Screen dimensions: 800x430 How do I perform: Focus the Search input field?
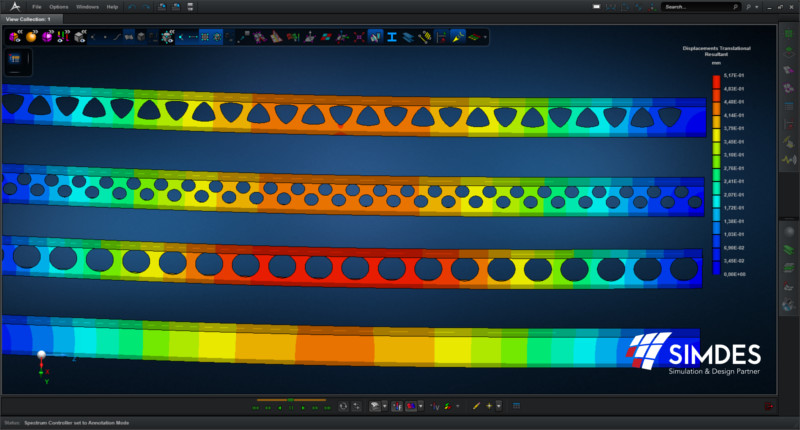point(701,7)
